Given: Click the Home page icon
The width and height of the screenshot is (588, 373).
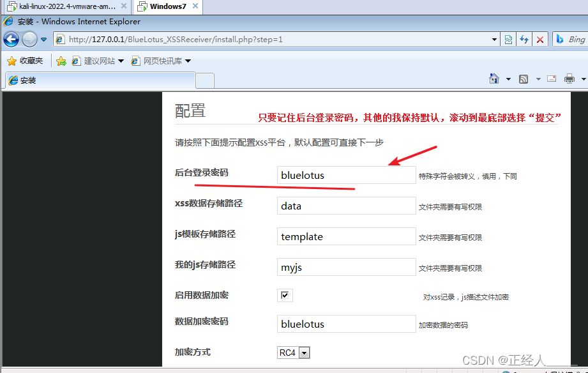Looking at the screenshot, I should (x=494, y=79).
